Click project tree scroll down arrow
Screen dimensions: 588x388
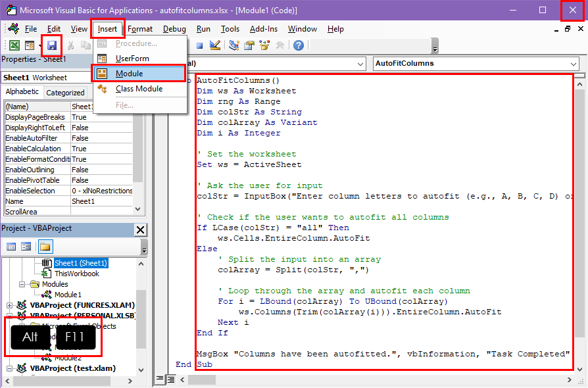pos(141,370)
